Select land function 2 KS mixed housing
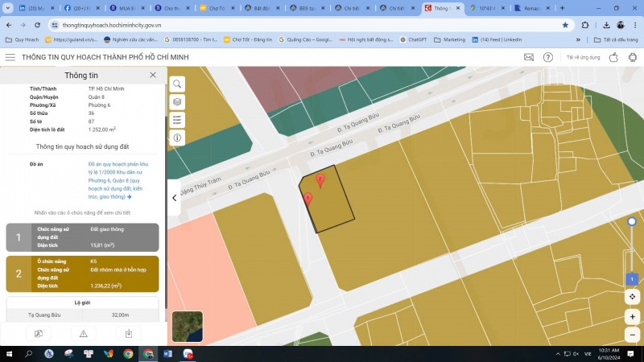Viewport: 644px width, 362px height. point(83,274)
